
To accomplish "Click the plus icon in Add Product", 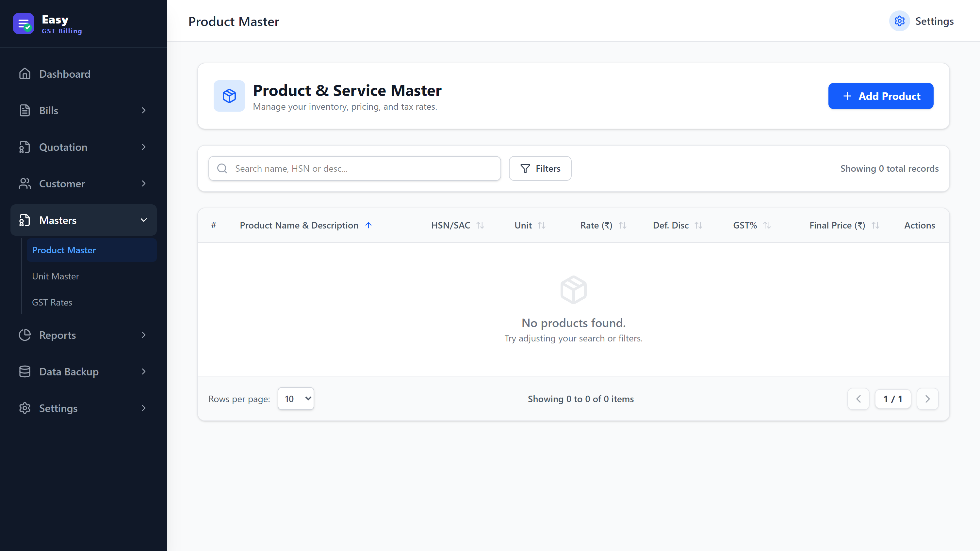I will tap(847, 96).
